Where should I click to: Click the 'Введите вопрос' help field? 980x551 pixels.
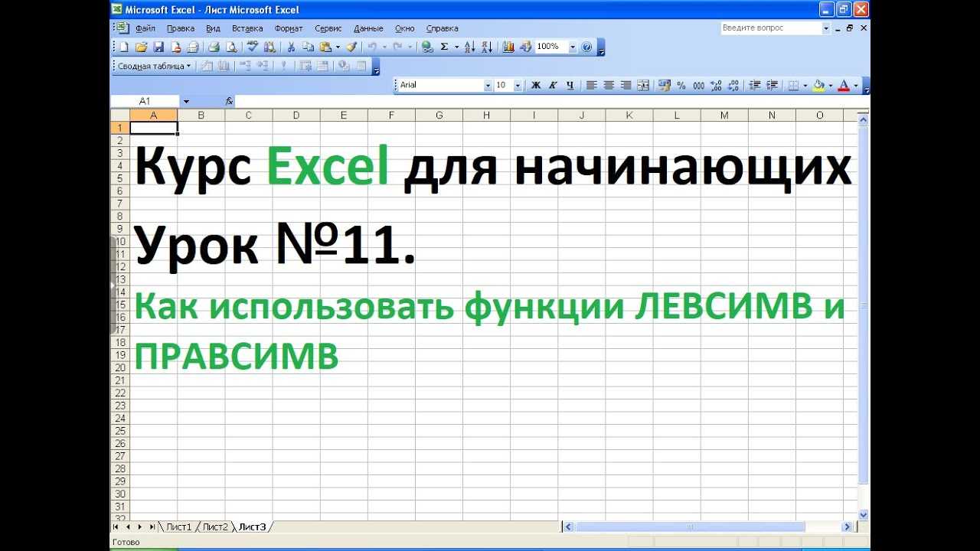(x=771, y=28)
